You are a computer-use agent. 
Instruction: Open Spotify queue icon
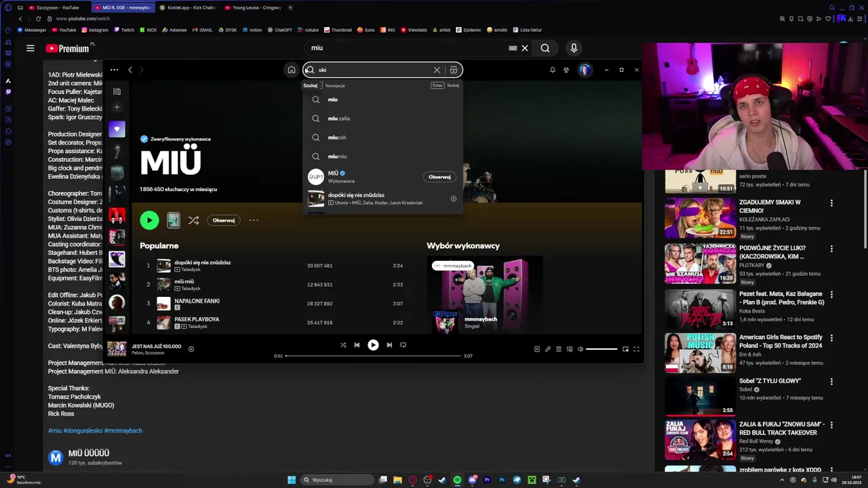coord(559,349)
